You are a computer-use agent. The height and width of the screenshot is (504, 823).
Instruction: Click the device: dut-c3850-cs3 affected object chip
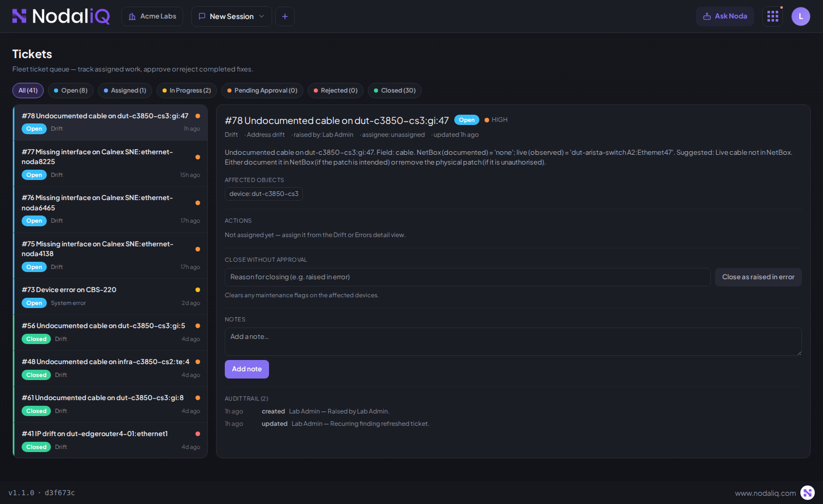(264, 194)
